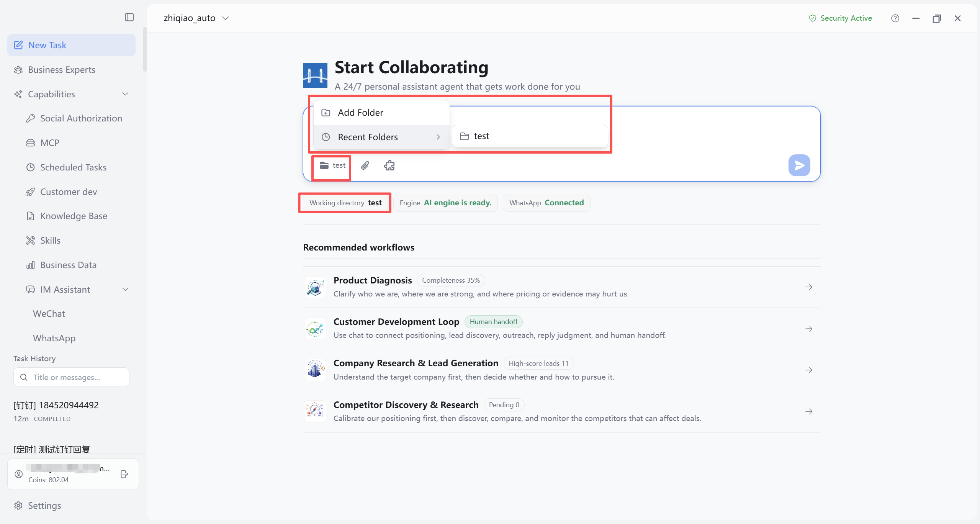Select the recent folder named test
The width and height of the screenshot is (980, 524).
tap(530, 136)
